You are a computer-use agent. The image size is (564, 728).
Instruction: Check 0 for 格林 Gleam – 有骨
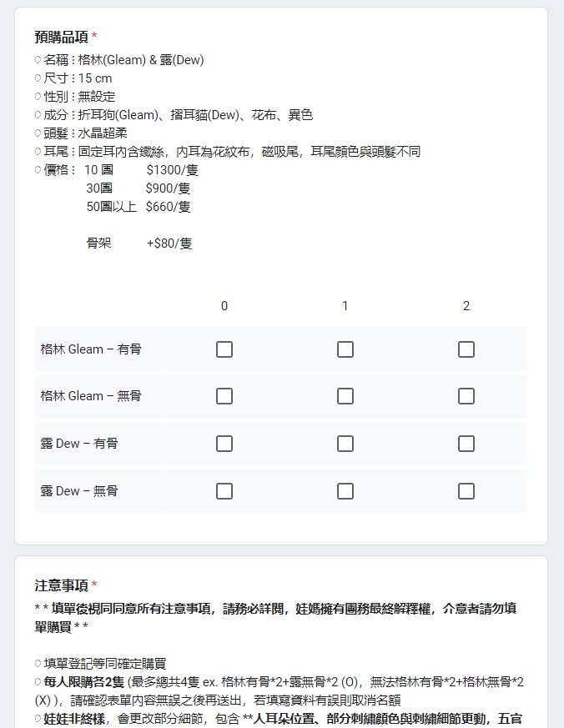[x=224, y=349]
